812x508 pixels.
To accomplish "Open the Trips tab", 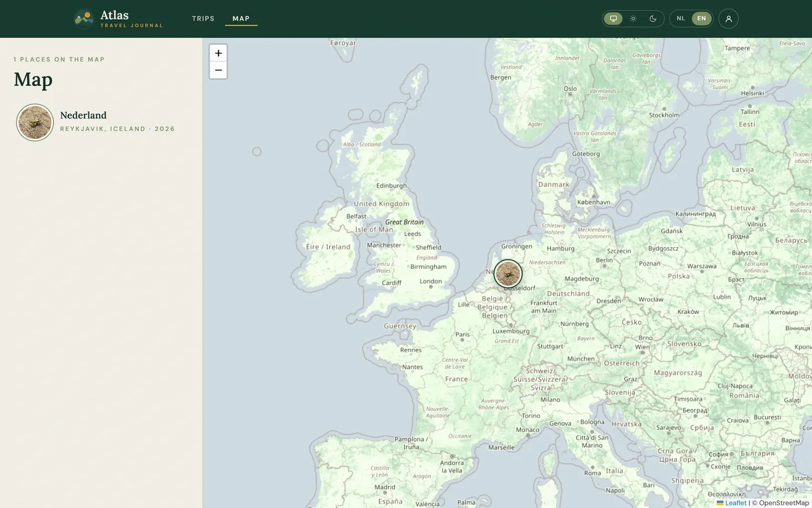I will [203, 19].
